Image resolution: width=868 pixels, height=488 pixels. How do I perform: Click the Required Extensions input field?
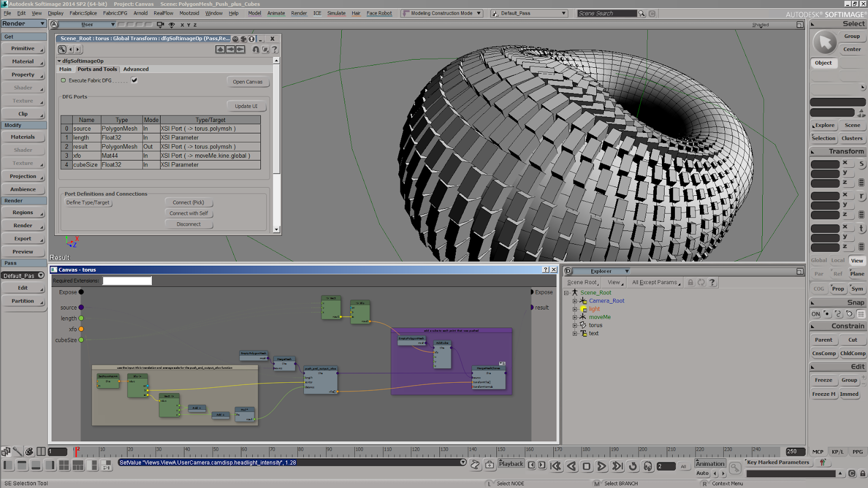point(127,281)
